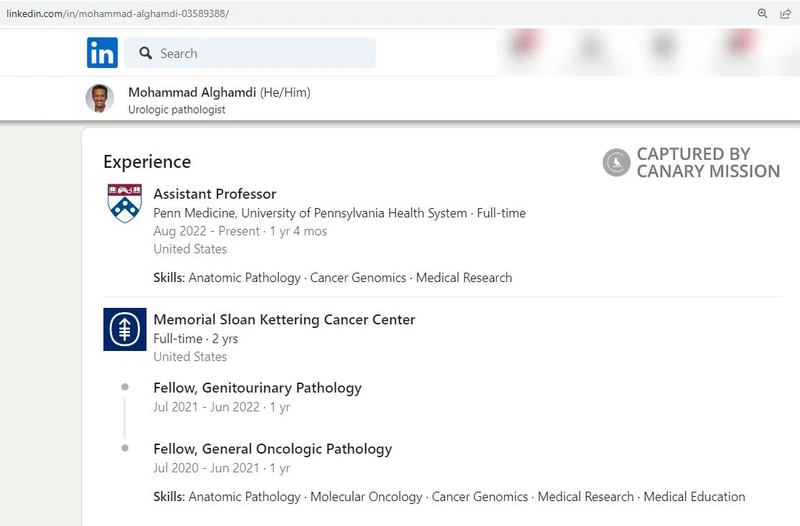
Task: Open the browser zoom icon
Action: point(762,14)
